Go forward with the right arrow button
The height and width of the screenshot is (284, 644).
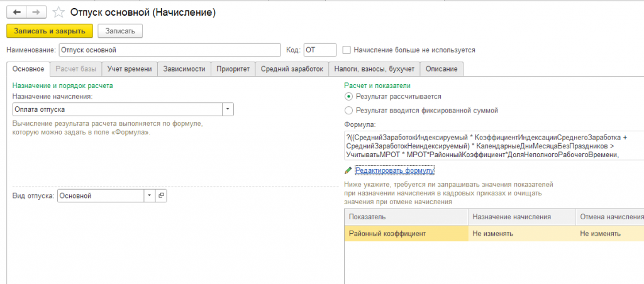click(36, 13)
